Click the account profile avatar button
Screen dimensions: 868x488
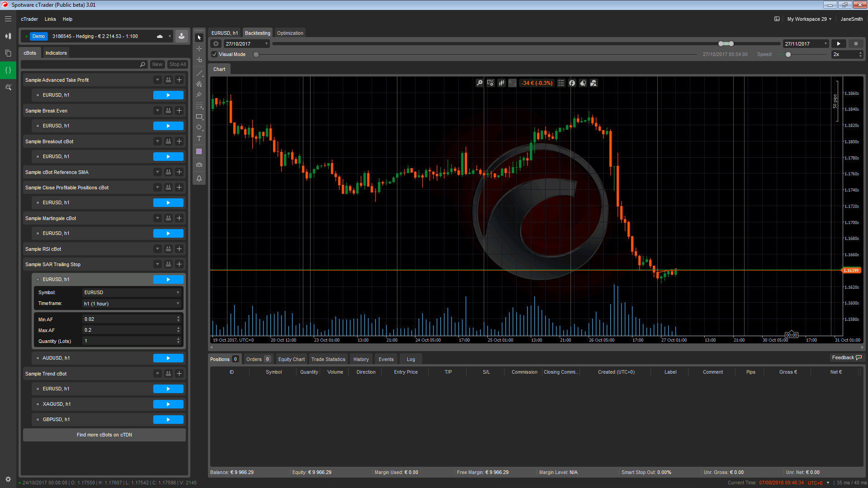coord(181,36)
